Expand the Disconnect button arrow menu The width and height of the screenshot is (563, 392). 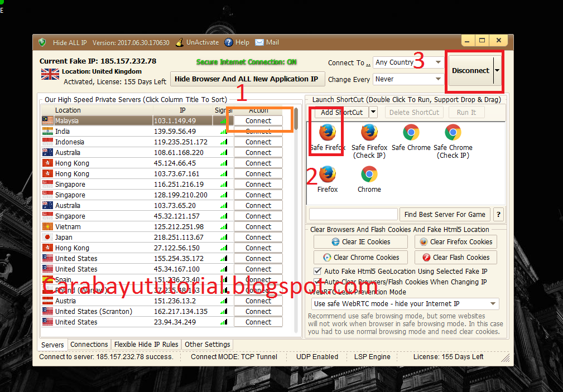point(497,70)
